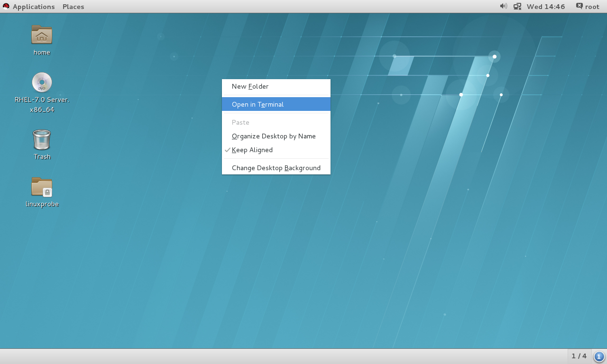Click the blue notification badge
607x364 pixels.
(x=598, y=356)
